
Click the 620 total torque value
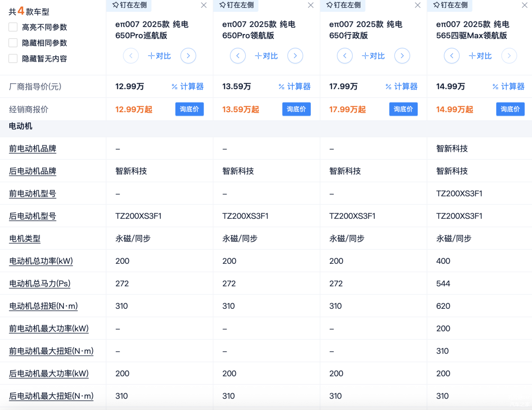click(x=443, y=306)
